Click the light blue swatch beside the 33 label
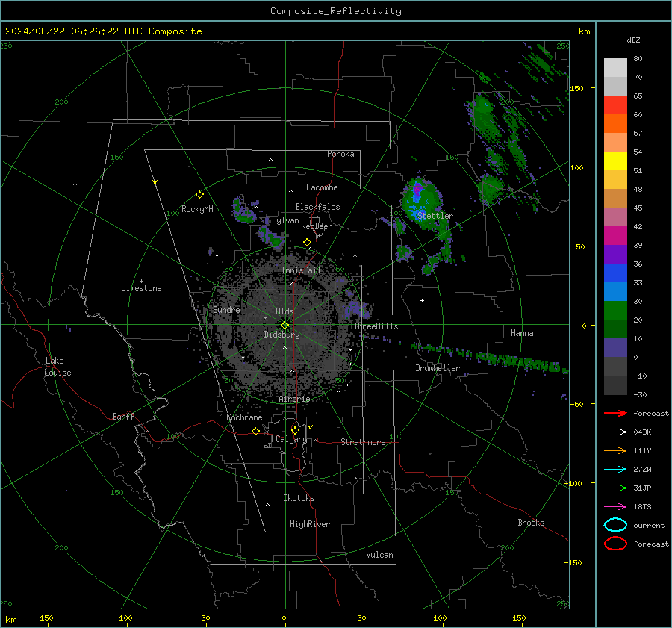 [615, 291]
